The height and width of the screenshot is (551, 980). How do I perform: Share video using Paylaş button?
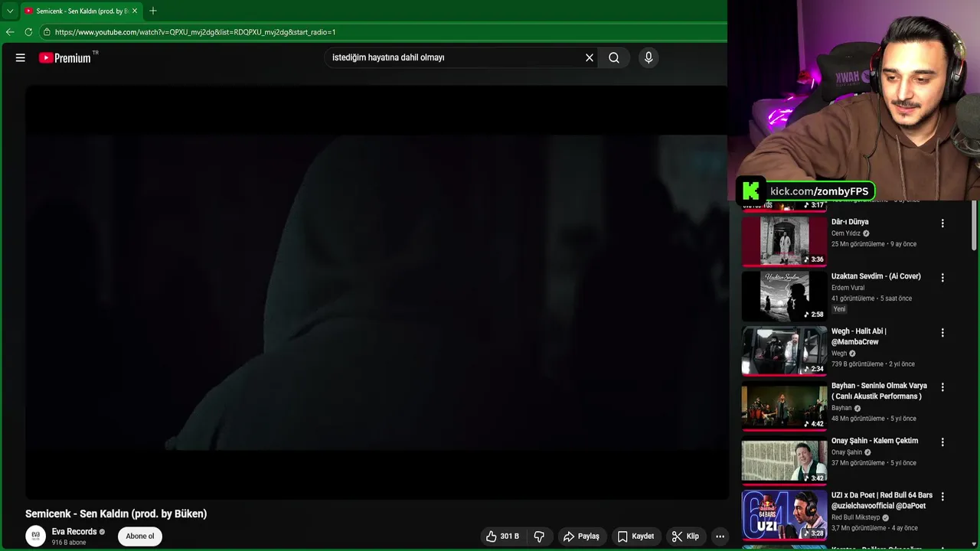(581, 536)
